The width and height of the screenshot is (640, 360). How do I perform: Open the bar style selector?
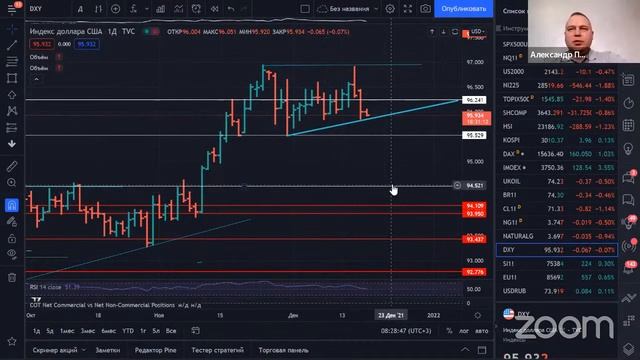tap(98, 9)
